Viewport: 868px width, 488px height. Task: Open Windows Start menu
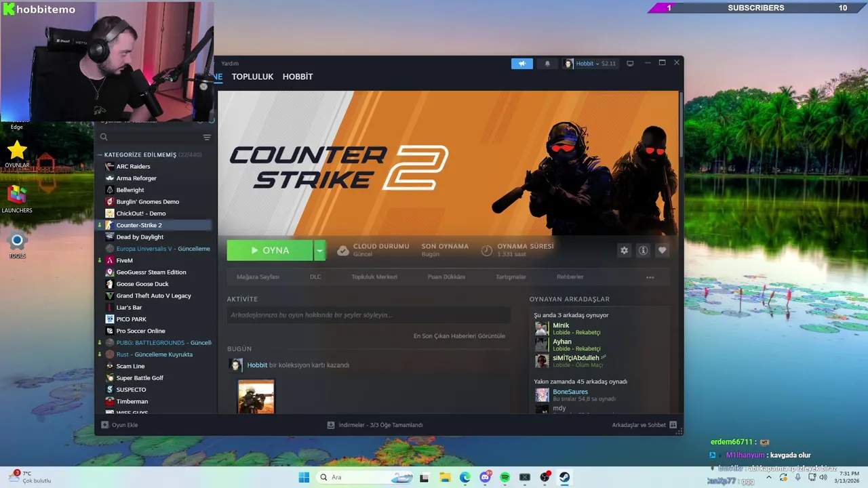click(304, 477)
